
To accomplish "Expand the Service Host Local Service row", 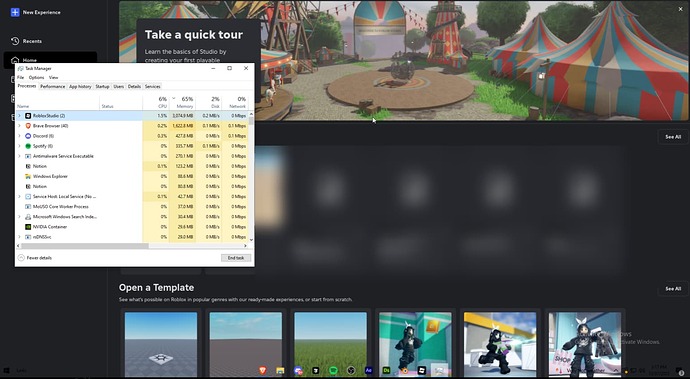I will click(19, 197).
